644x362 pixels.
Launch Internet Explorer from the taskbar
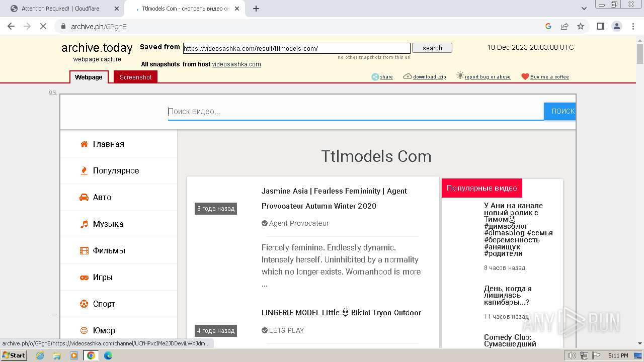pos(40,355)
